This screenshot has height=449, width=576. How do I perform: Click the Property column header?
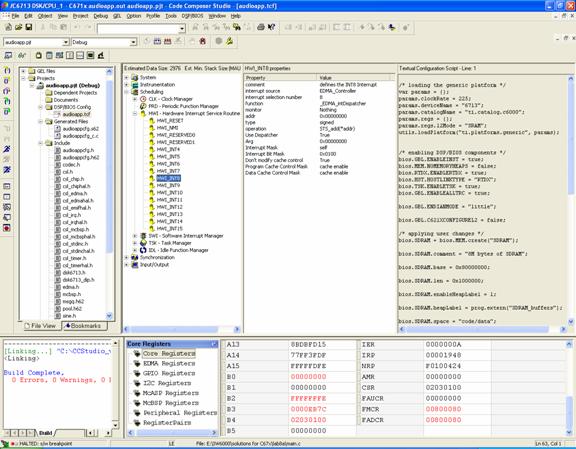(280, 78)
